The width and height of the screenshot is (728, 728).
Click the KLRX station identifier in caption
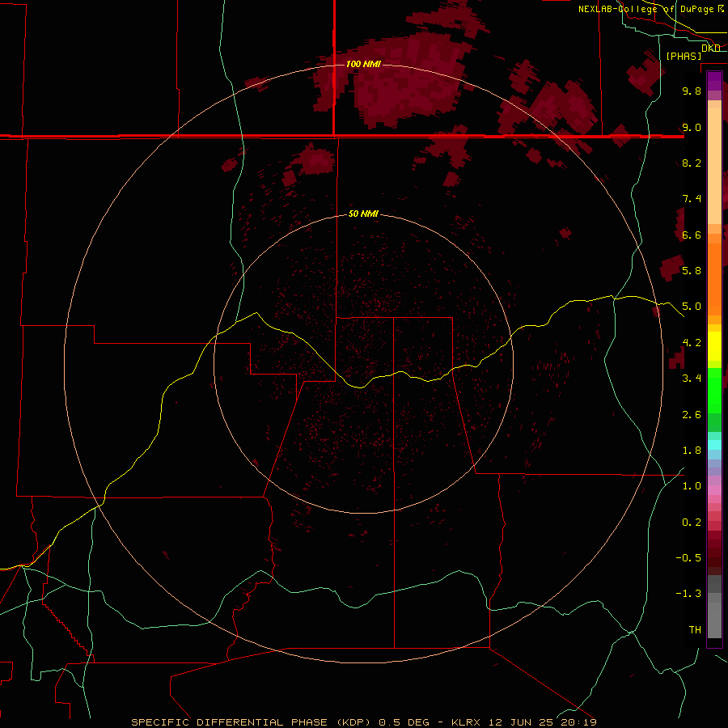[465, 722]
